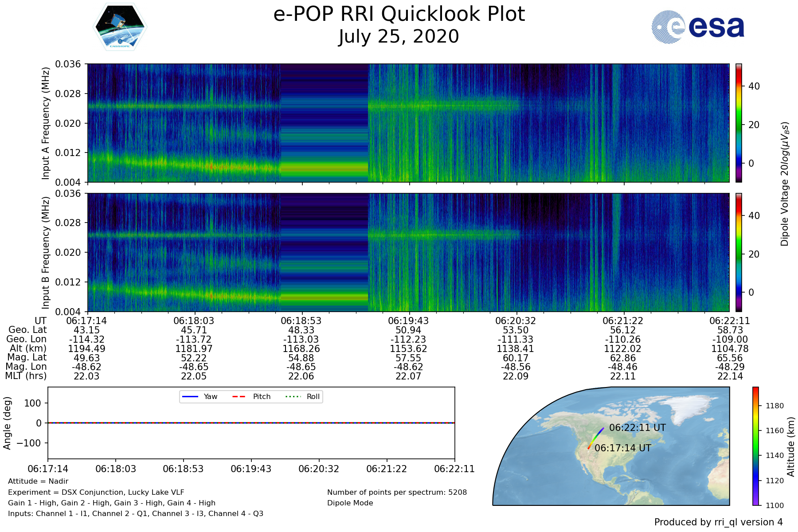Click the Produced by rri_ql version 4 text

[x=718, y=522]
